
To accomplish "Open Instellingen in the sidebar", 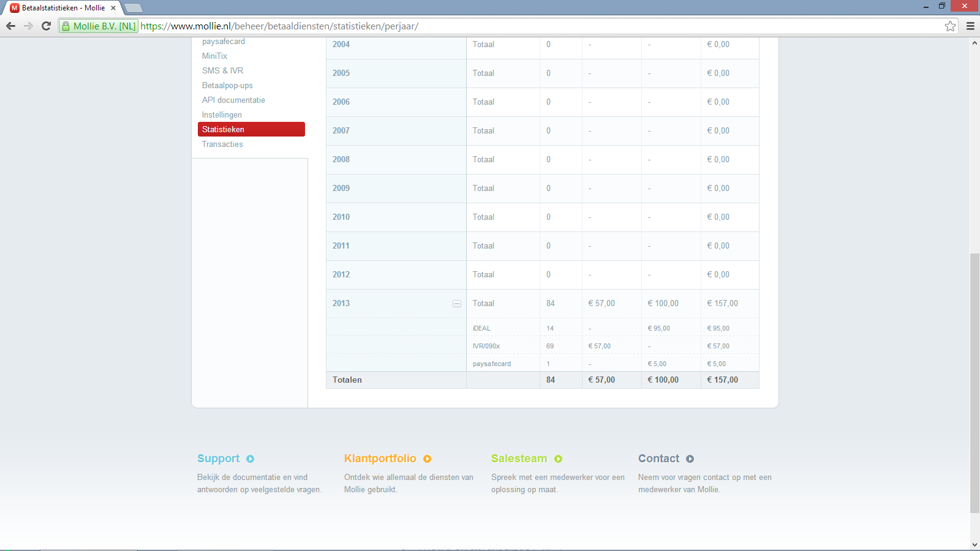I will click(222, 114).
